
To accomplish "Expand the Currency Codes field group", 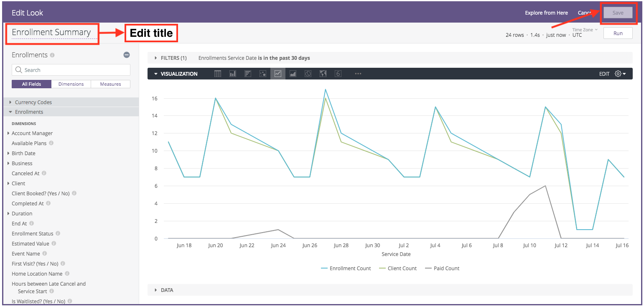I will pyautogui.click(x=33, y=102).
